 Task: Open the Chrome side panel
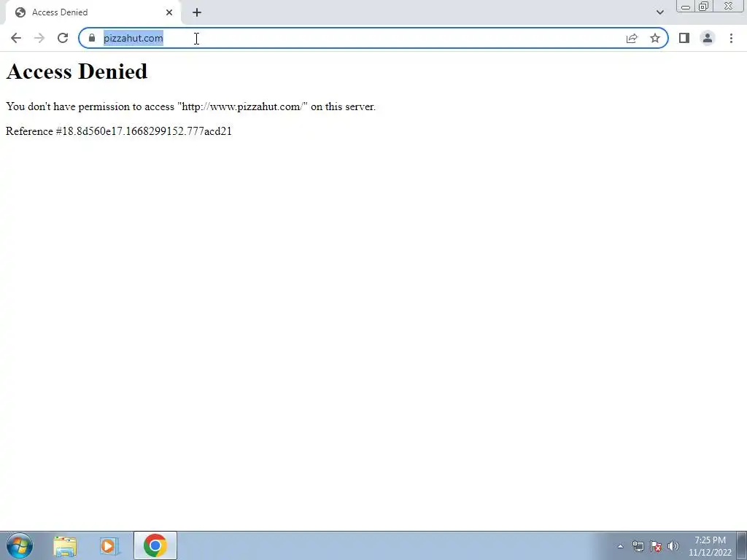(x=684, y=38)
